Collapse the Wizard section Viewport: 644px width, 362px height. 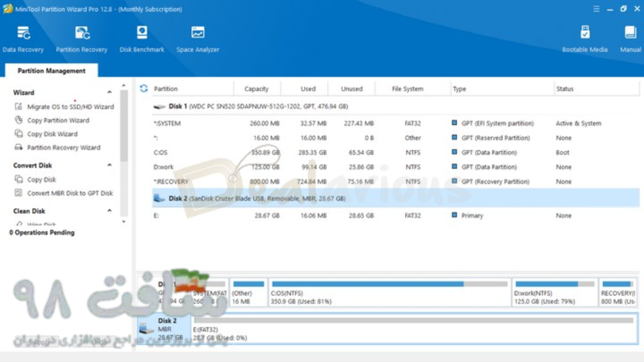coord(109,92)
